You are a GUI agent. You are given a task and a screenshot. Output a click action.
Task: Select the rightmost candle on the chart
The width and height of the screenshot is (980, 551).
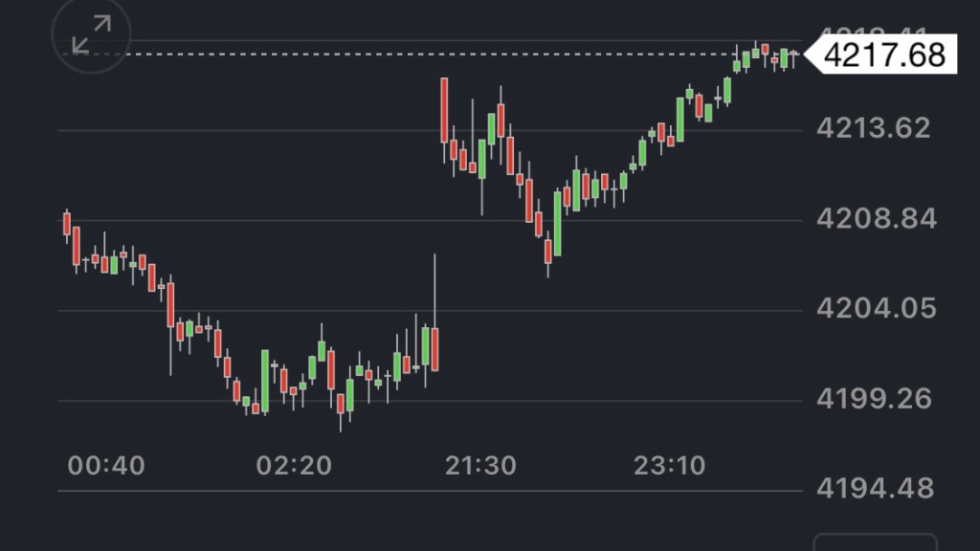[x=793, y=55]
